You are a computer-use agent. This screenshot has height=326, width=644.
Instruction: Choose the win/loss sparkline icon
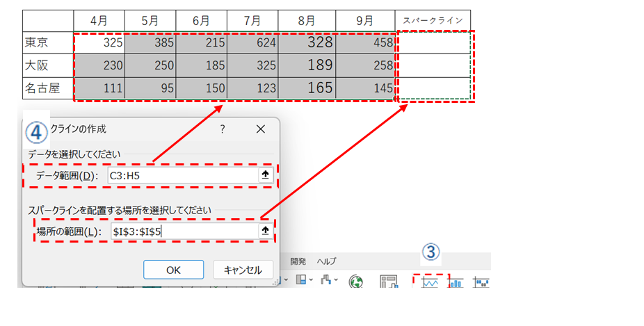(x=481, y=282)
